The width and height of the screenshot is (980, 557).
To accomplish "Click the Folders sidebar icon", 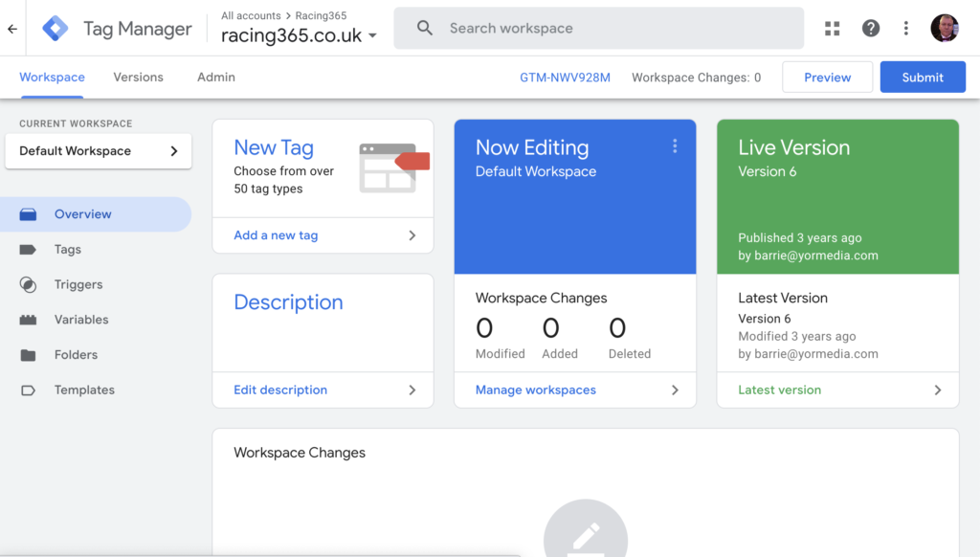I will [x=28, y=355].
